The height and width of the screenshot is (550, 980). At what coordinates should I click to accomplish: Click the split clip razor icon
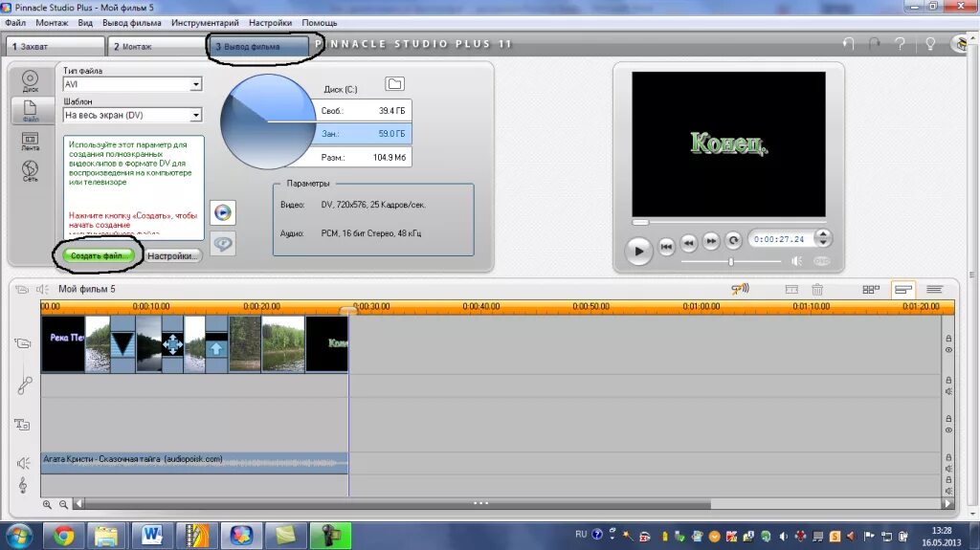791,290
